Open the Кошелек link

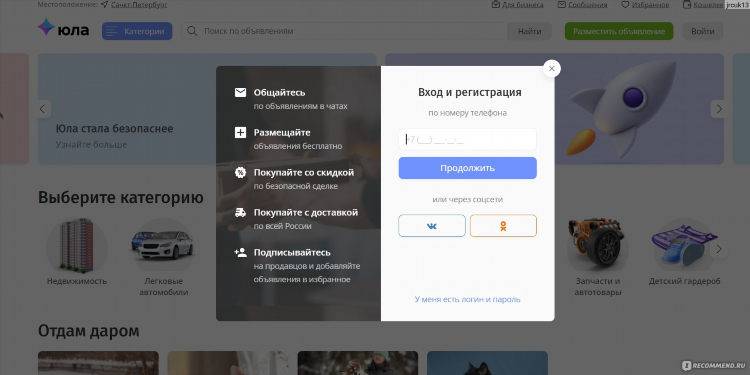coord(708,5)
